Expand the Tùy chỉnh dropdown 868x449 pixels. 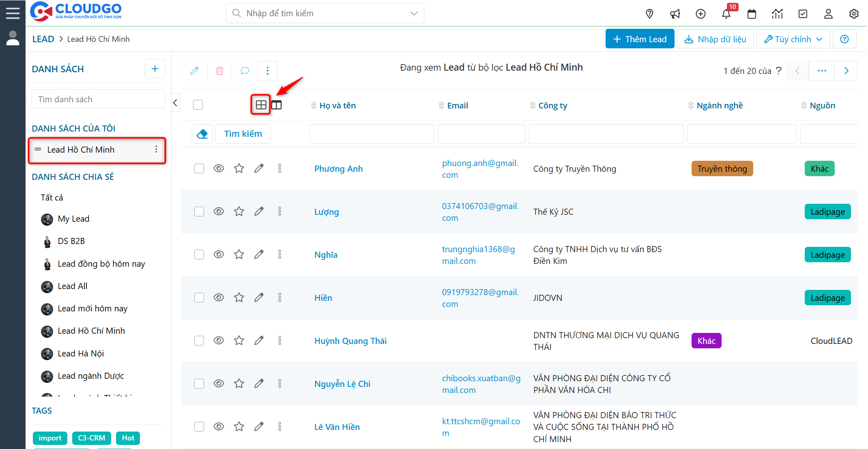(x=793, y=39)
